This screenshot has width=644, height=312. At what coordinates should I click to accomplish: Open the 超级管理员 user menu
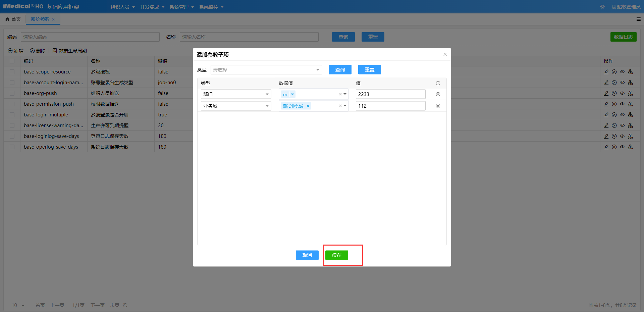(626, 7)
